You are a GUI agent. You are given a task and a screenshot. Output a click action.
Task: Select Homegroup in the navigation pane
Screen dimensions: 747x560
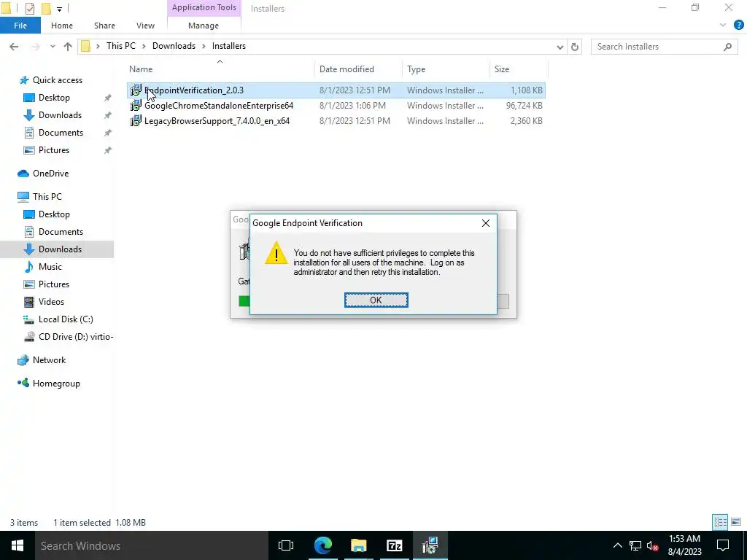point(55,384)
